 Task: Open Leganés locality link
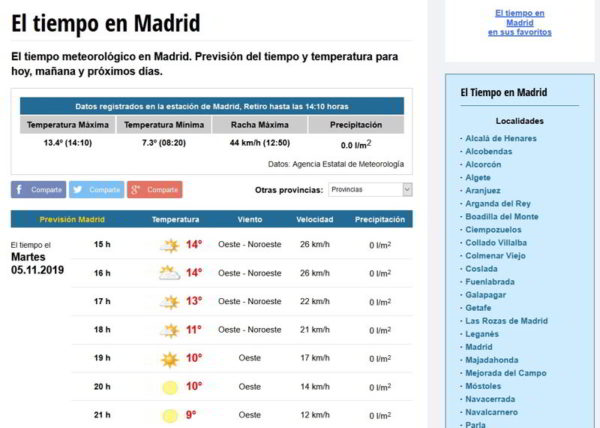pos(482,334)
